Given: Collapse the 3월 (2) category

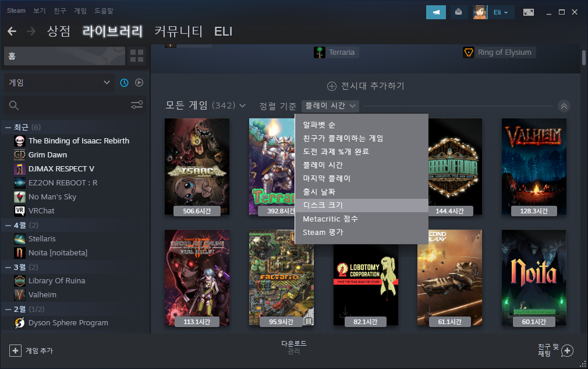Looking at the screenshot, I should coord(8,267).
